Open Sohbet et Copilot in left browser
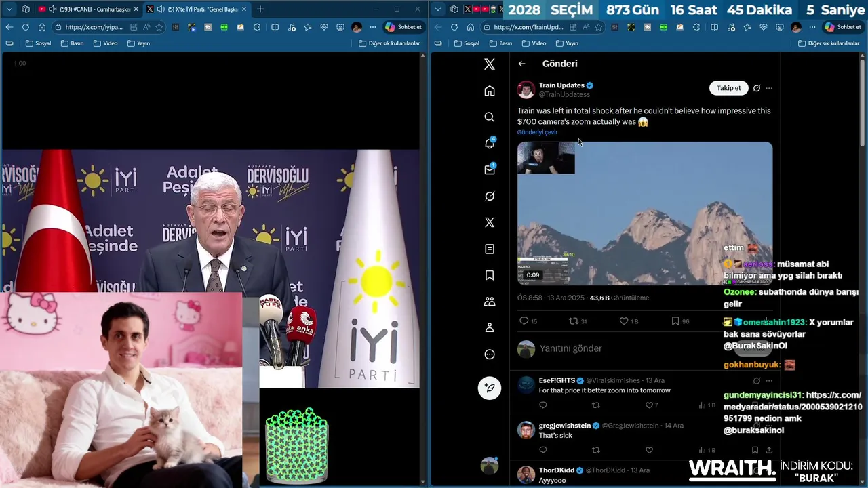868x488 pixels. (404, 27)
